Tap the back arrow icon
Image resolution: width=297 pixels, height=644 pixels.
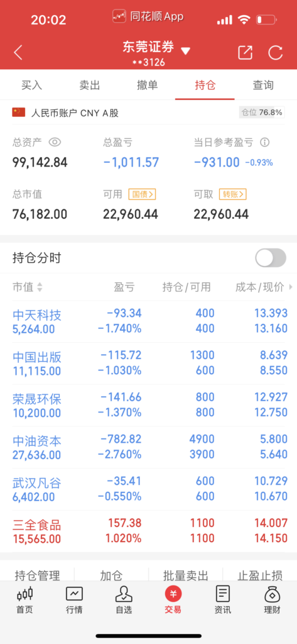(x=18, y=52)
